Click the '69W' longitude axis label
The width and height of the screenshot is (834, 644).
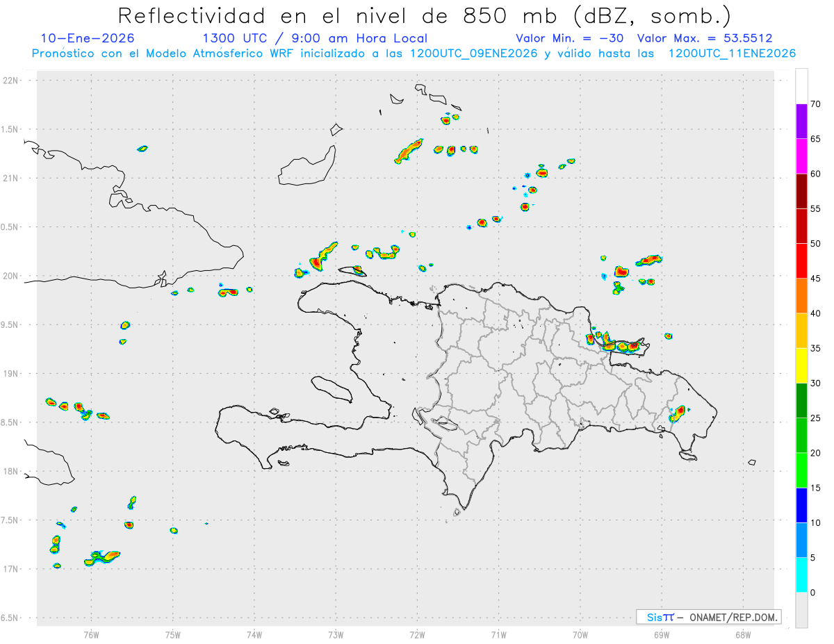[x=662, y=634]
